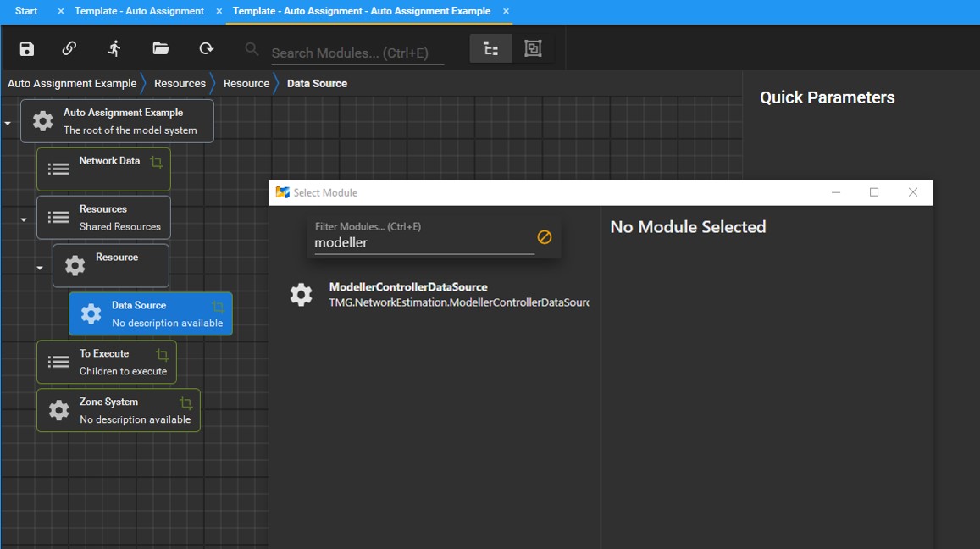Click the root Auto Assignment Example gear icon
This screenshot has width=980, height=549.
pos(42,120)
